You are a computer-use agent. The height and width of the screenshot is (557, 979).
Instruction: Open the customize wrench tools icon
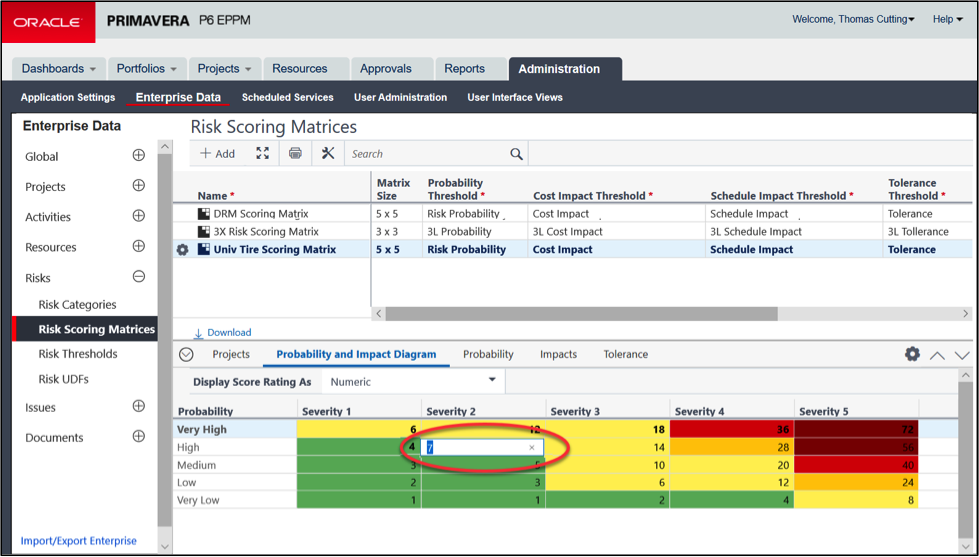tap(328, 153)
